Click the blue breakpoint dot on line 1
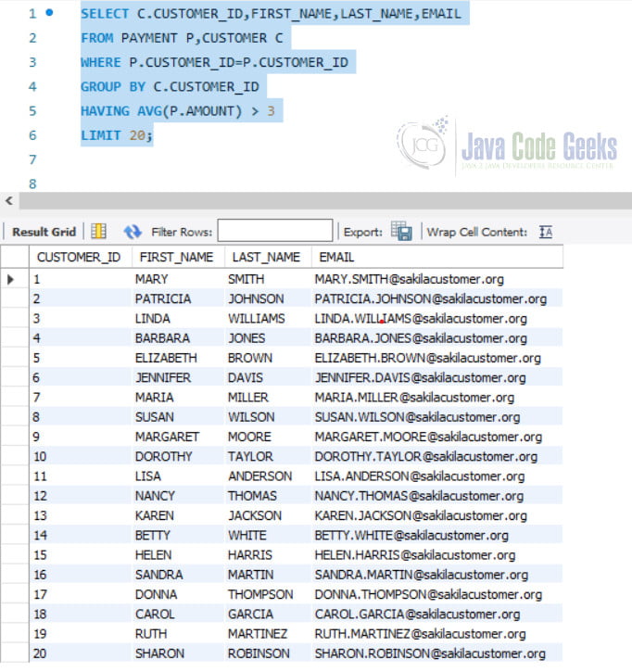The width and height of the screenshot is (632, 672). pyautogui.click(x=49, y=13)
